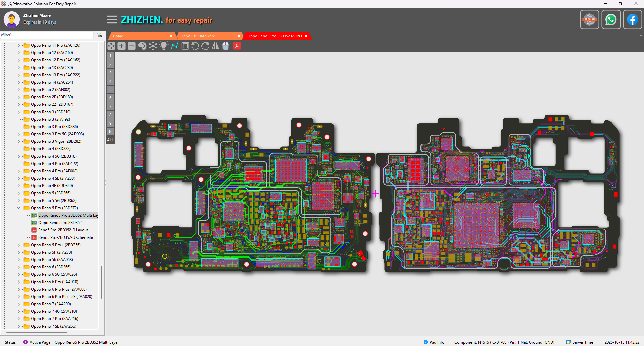
Task: Click the filter input field
Action: coord(47,35)
